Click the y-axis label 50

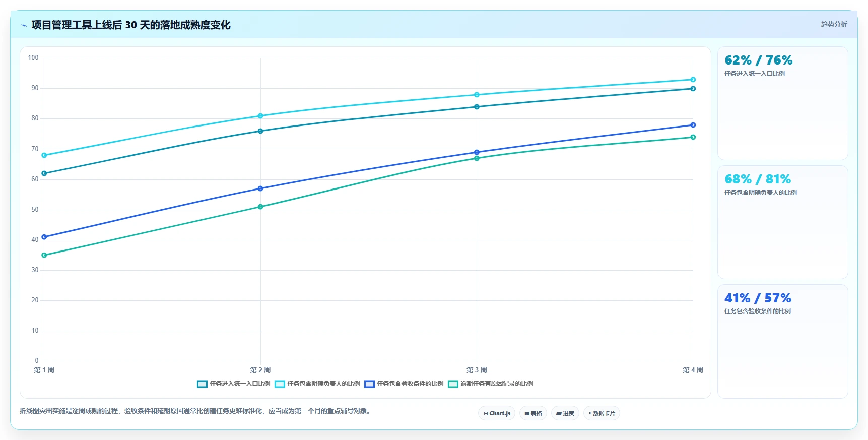(35, 210)
